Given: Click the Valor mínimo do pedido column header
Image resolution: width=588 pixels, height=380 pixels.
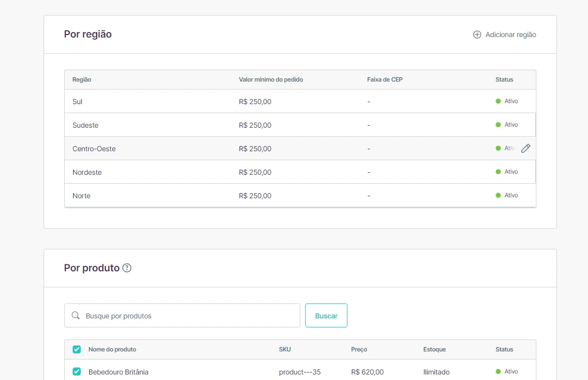Looking at the screenshot, I should [x=271, y=80].
